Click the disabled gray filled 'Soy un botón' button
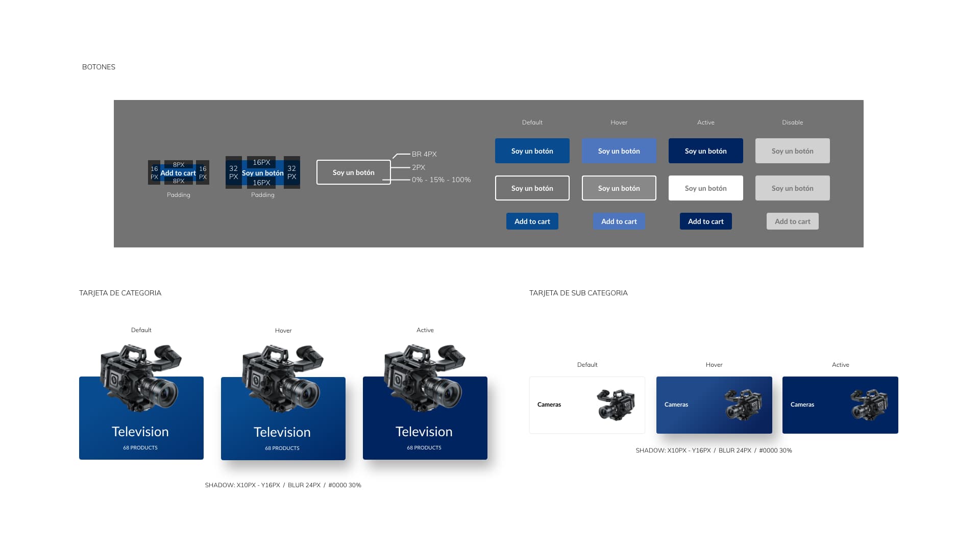The image size is (980, 551). click(x=792, y=151)
